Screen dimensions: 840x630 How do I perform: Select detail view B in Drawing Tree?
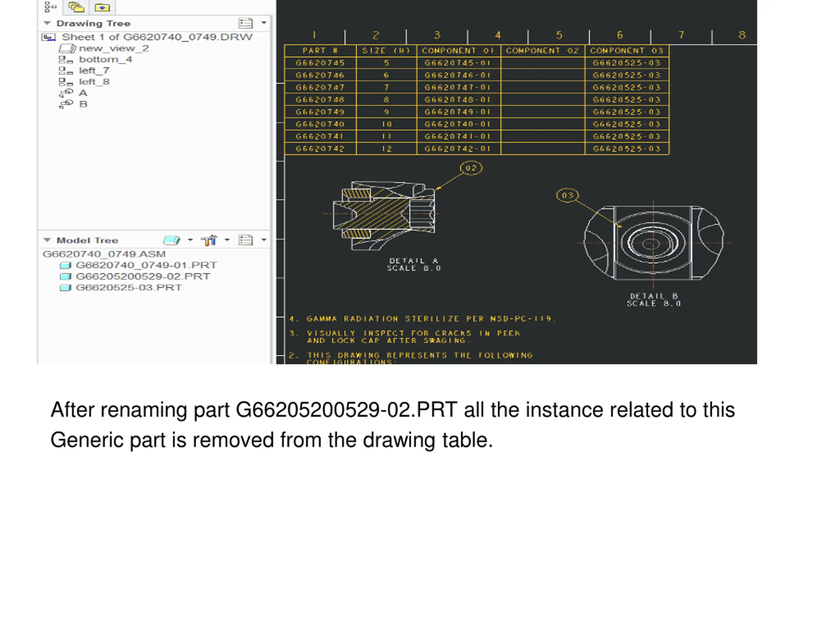click(83, 104)
